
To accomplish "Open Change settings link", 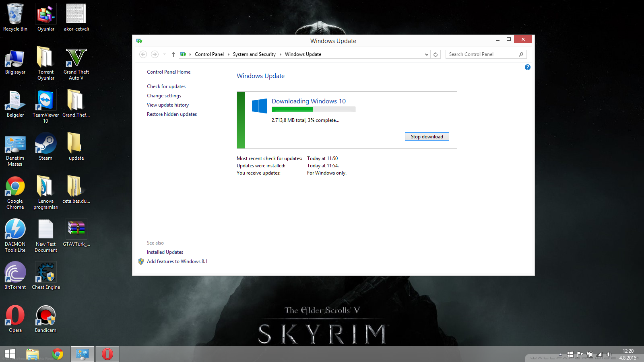I will (x=164, y=96).
